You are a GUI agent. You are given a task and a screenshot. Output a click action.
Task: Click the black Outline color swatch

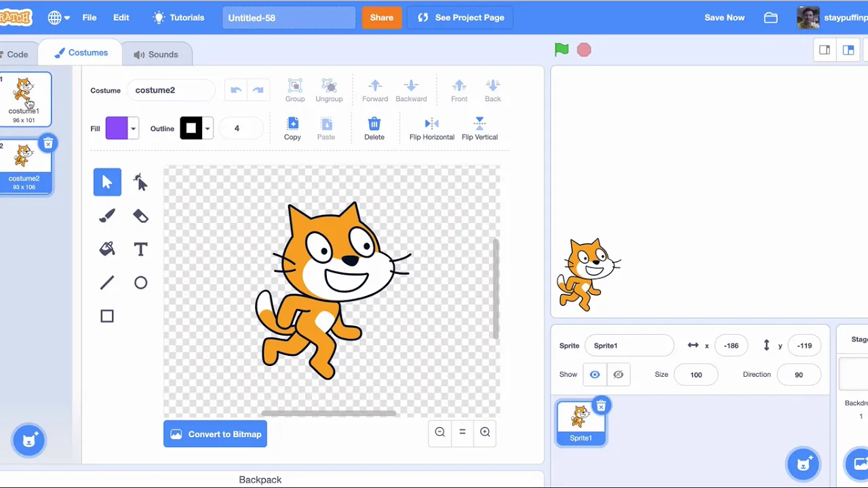pos(191,128)
